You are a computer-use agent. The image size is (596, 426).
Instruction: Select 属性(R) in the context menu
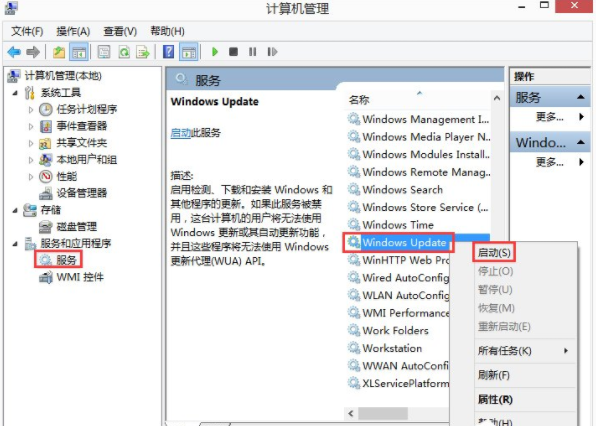pyautogui.click(x=495, y=399)
